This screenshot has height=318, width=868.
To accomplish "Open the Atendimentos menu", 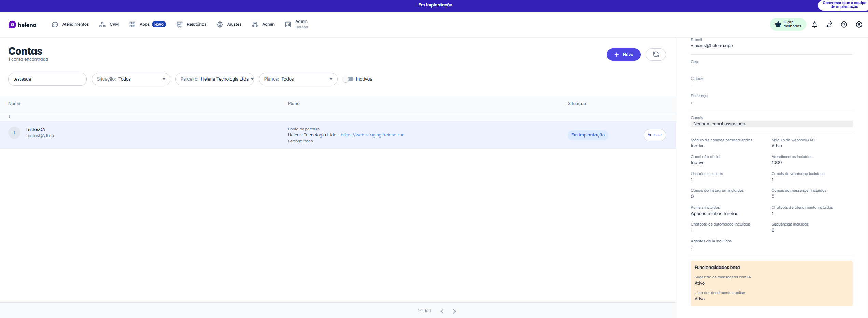I will (x=70, y=25).
